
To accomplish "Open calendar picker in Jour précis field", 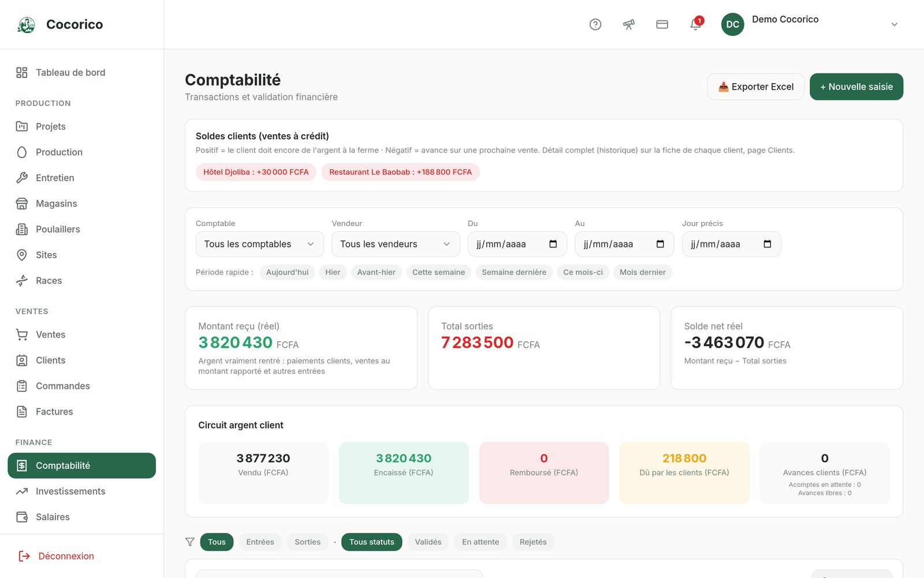I will 767,244.
